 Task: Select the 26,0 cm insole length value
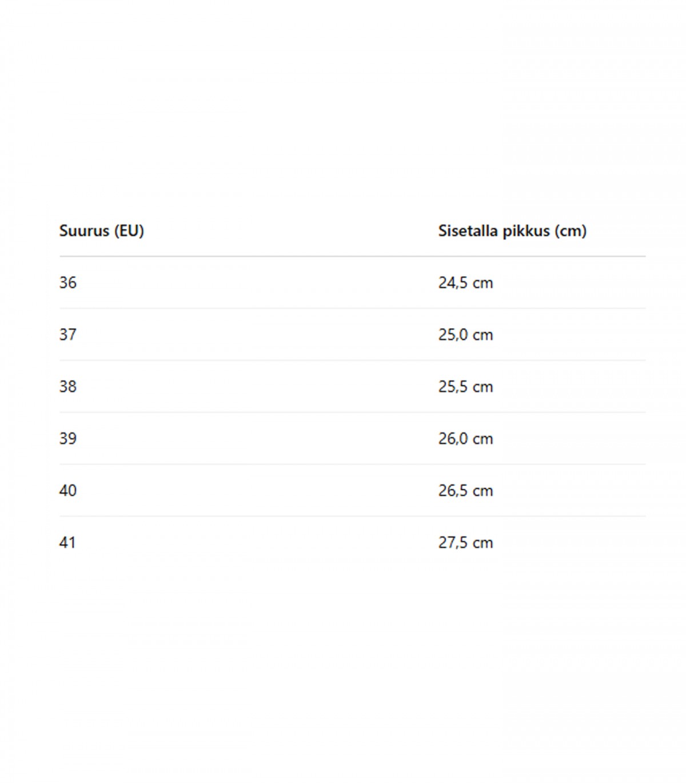click(465, 439)
